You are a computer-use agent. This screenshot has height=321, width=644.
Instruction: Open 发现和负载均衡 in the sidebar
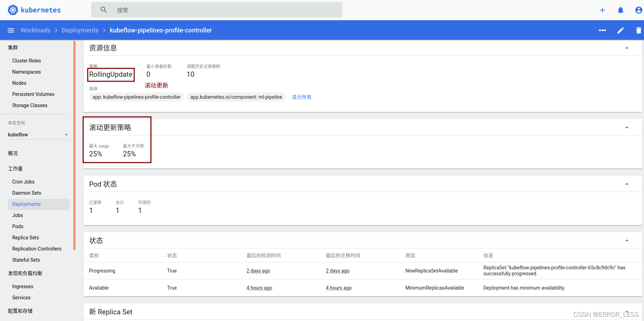[25, 273]
